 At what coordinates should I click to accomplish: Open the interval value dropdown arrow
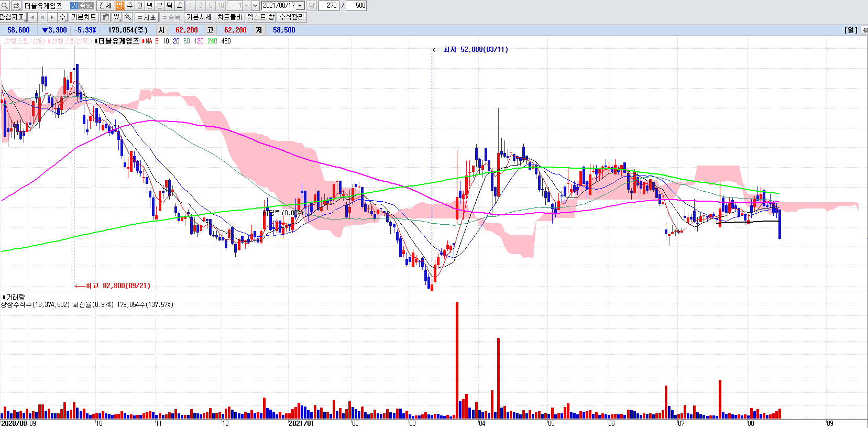tap(246, 6)
